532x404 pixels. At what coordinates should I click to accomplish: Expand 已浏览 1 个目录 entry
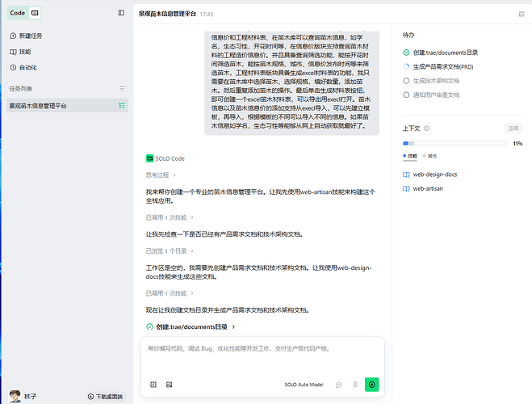click(x=170, y=251)
